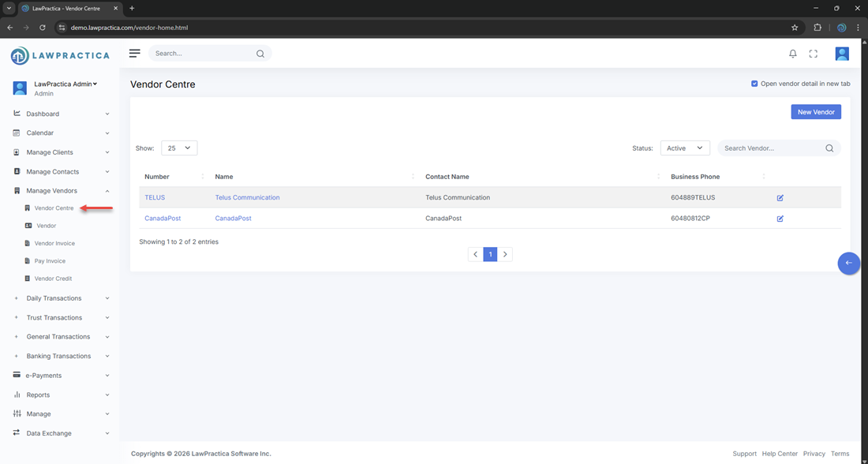Image resolution: width=868 pixels, height=464 pixels.
Task: Click edit icon for TELUS vendor
Action: [780, 198]
